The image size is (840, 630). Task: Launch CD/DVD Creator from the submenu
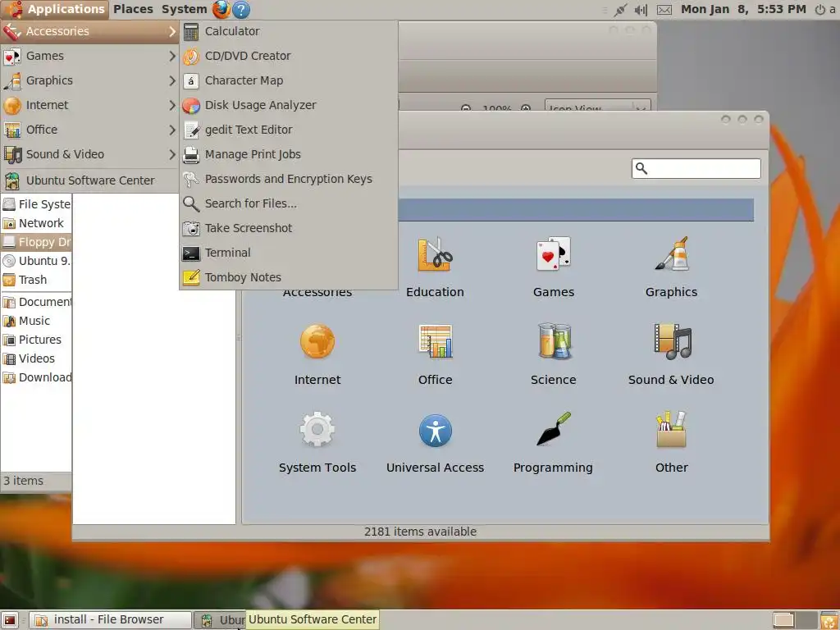(289, 56)
